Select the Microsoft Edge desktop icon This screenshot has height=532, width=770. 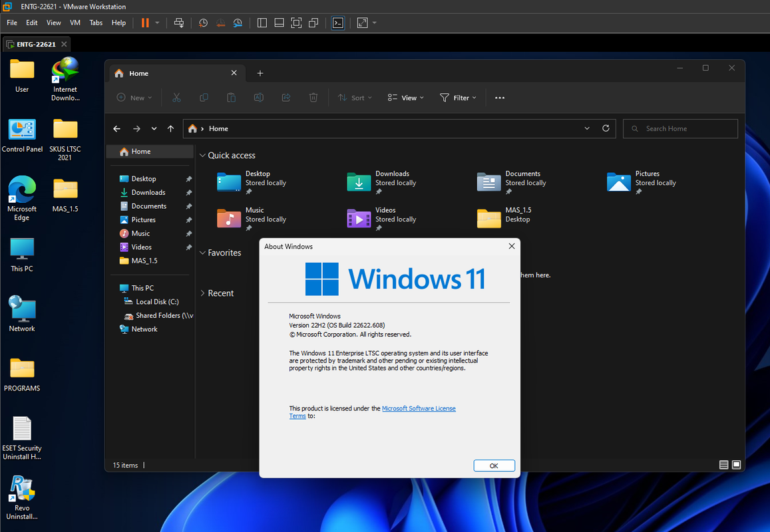[x=21, y=198]
